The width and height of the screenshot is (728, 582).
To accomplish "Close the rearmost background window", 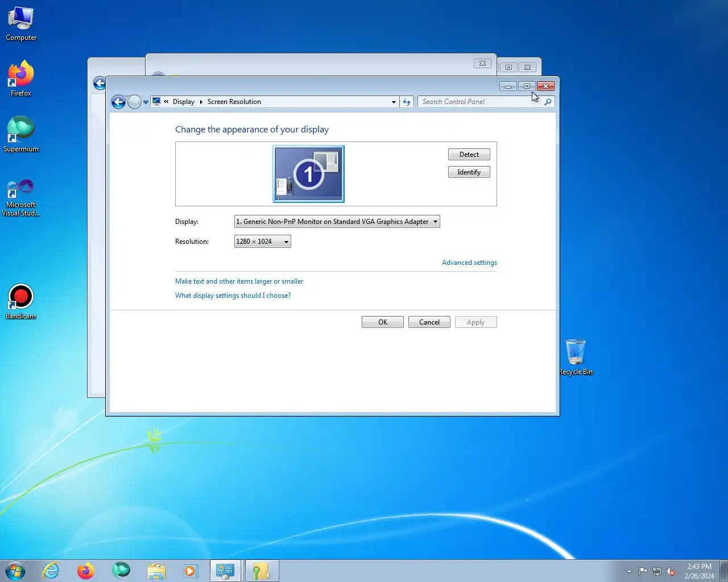I will pyautogui.click(x=528, y=67).
